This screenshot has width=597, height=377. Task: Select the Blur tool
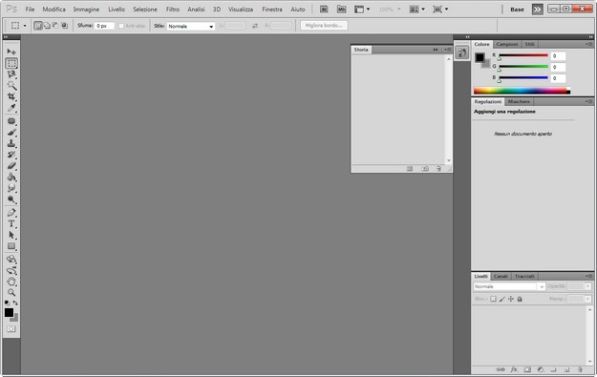pos(11,188)
